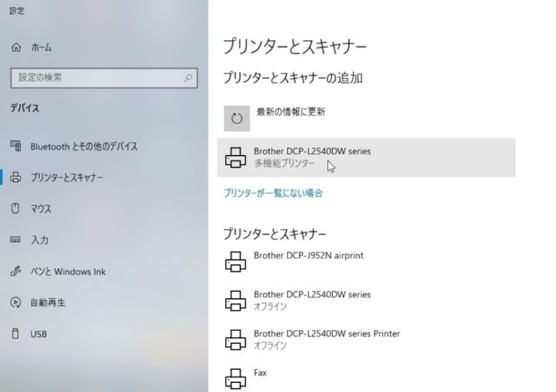Click the mouse icon in sidebar
Screen dimensions: 556x392
16,209
